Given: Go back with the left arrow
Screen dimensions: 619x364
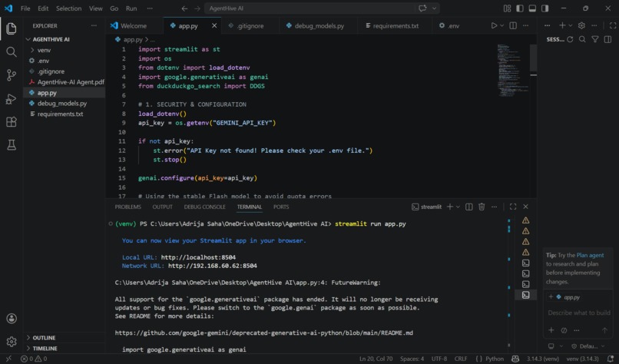Looking at the screenshot, I should [x=184, y=8].
